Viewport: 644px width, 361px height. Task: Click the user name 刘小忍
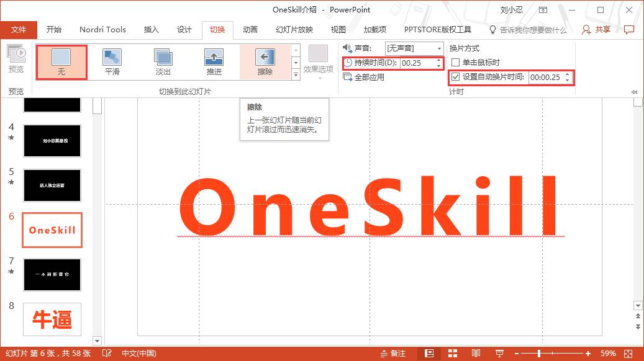[511, 10]
